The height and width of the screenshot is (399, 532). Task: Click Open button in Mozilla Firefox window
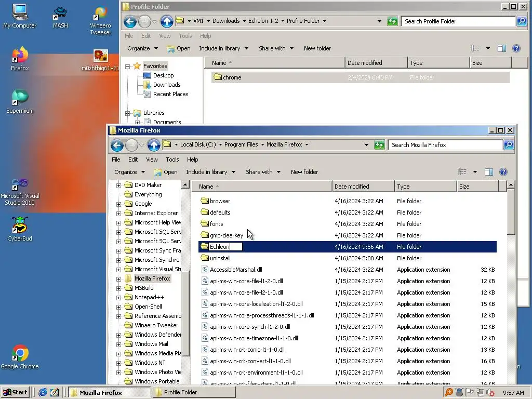166,172
